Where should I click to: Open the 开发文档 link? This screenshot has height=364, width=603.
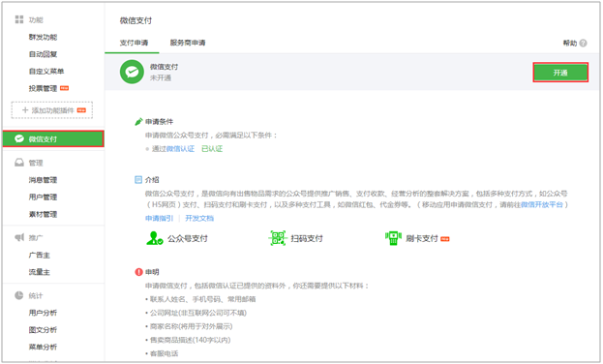[x=199, y=218]
